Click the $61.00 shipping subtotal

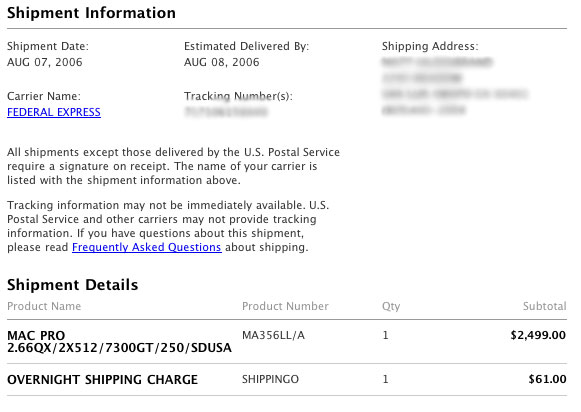[547, 379]
